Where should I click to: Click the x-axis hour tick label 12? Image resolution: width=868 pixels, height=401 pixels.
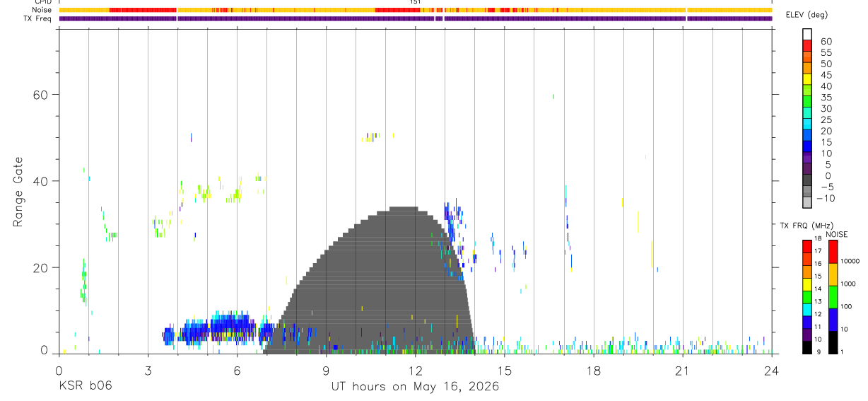click(416, 370)
